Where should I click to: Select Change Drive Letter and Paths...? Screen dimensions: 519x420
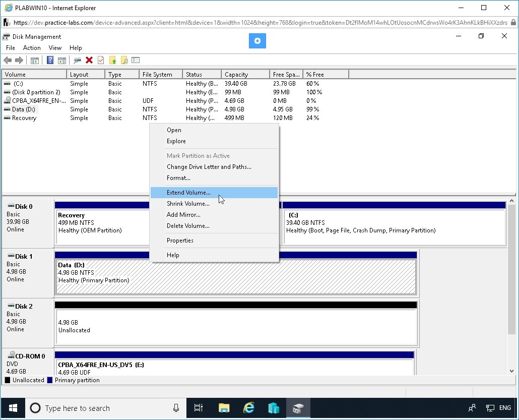click(x=214, y=167)
